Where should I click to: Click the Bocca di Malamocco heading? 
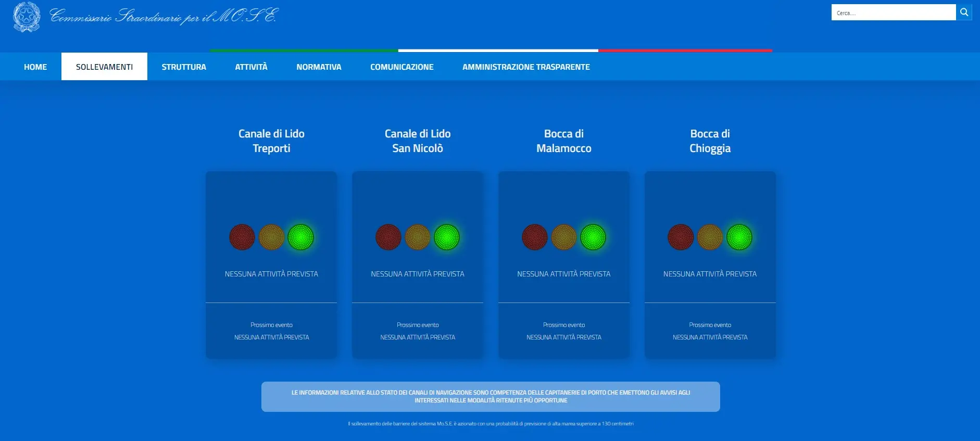coord(564,141)
